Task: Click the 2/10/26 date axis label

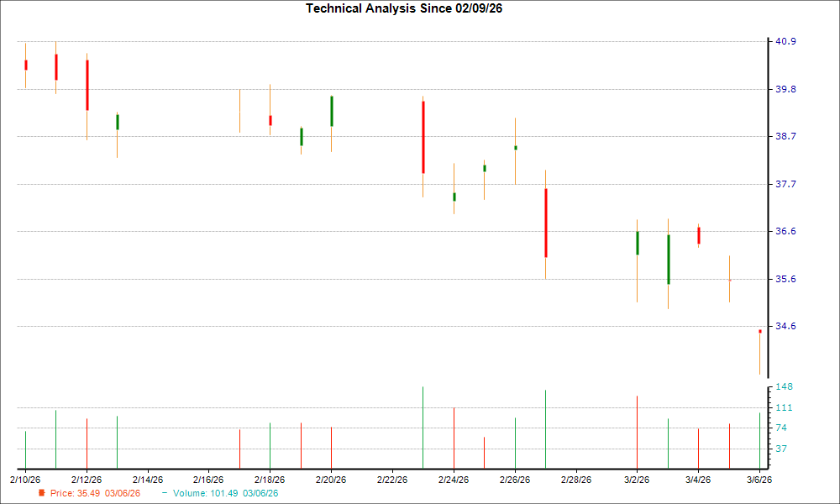Action: [x=26, y=478]
